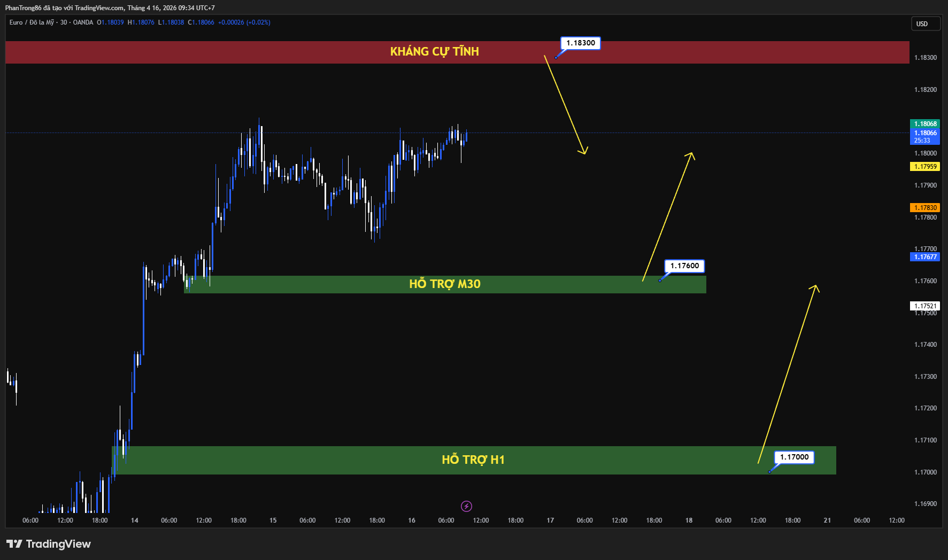Click the PhanTrong86 attribution header text
Viewport: 948px width, 560px height.
click(110, 8)
